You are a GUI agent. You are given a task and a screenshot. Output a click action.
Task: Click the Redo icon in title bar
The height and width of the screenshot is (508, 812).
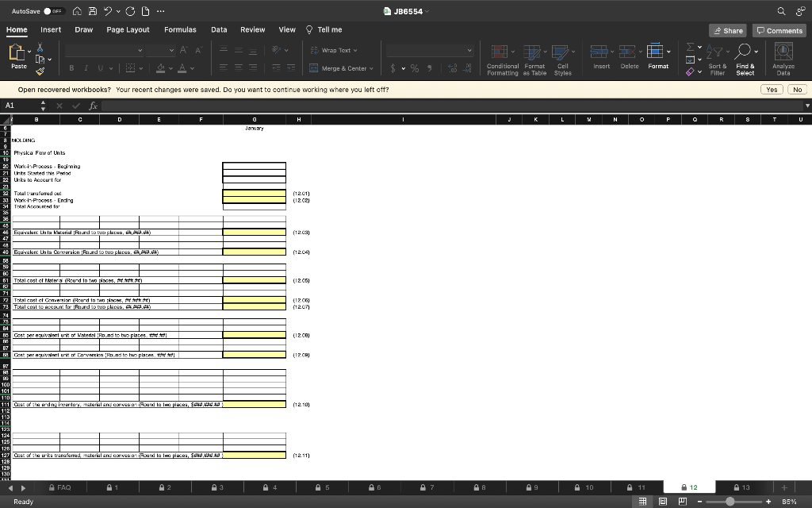130,11
